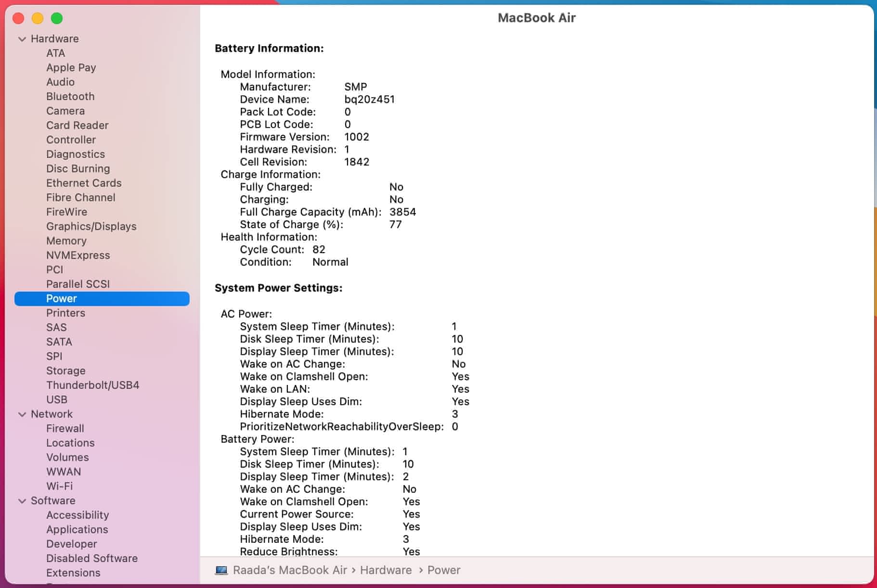Open Apple Pay hardware info

tap(71, 67)
